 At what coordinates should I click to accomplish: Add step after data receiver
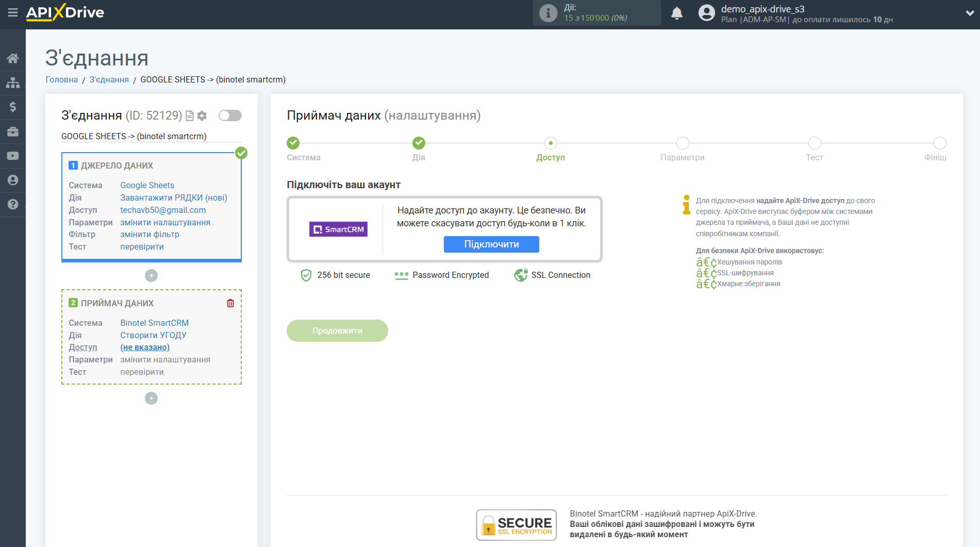coord(151,399)
